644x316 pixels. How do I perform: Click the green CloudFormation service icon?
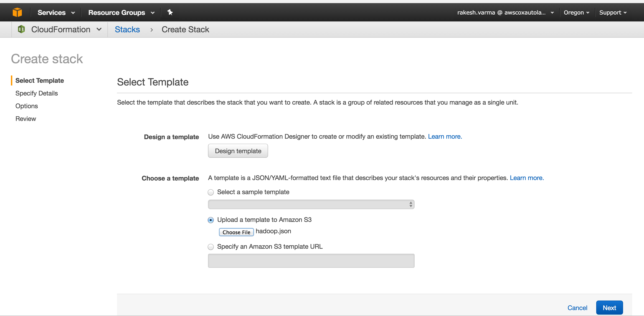21,29
